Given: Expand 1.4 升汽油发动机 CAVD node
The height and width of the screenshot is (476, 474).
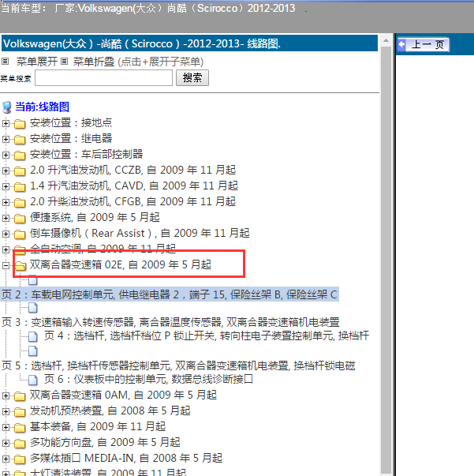Looking at the screenshot, I should (x=6, y=187).
